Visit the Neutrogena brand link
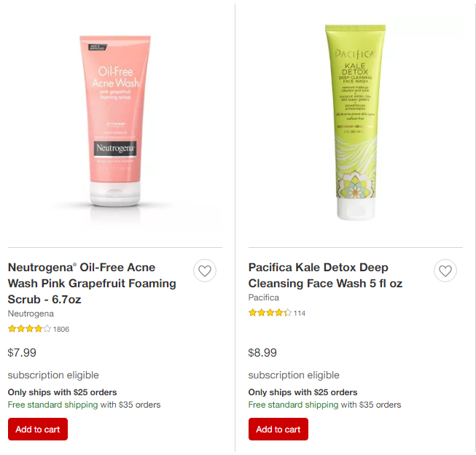Viewport: 476px width, 455px height. 31,314
